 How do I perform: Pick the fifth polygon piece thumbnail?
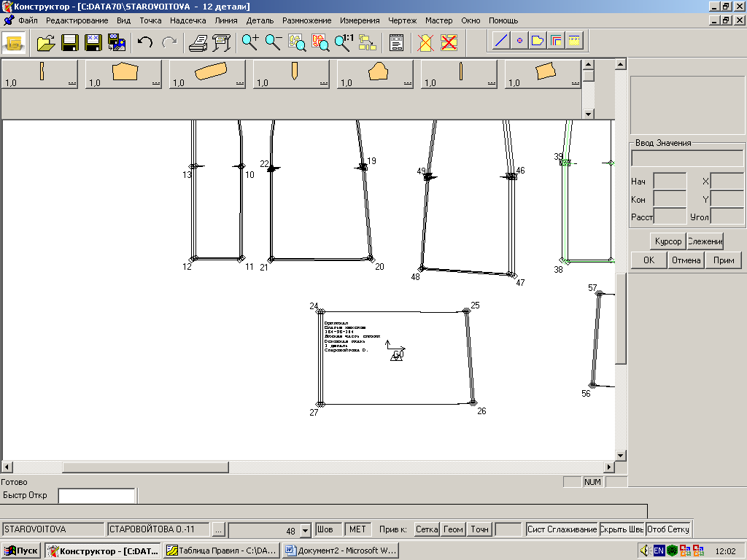point(376,74)
